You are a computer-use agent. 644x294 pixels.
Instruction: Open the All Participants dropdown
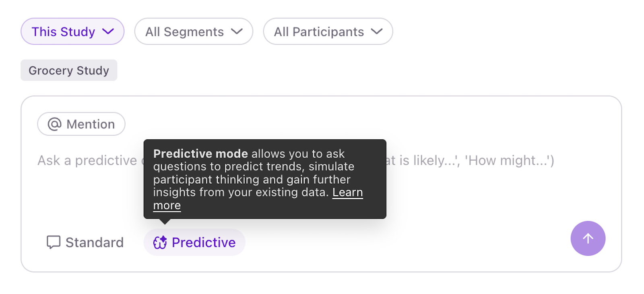328,31
